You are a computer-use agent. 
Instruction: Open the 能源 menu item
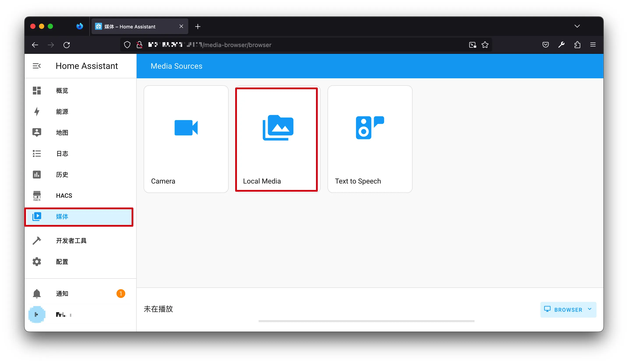coord(80,112)
